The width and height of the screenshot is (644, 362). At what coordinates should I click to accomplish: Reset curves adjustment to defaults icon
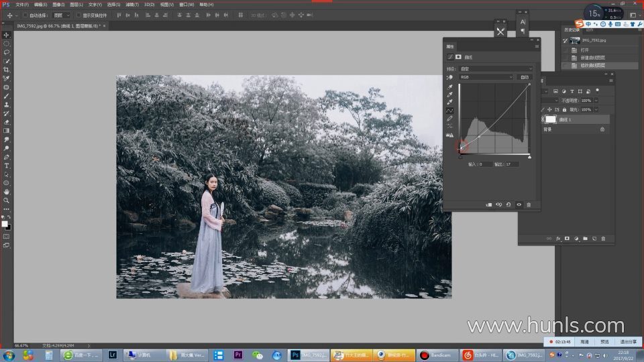pos(508,204)
